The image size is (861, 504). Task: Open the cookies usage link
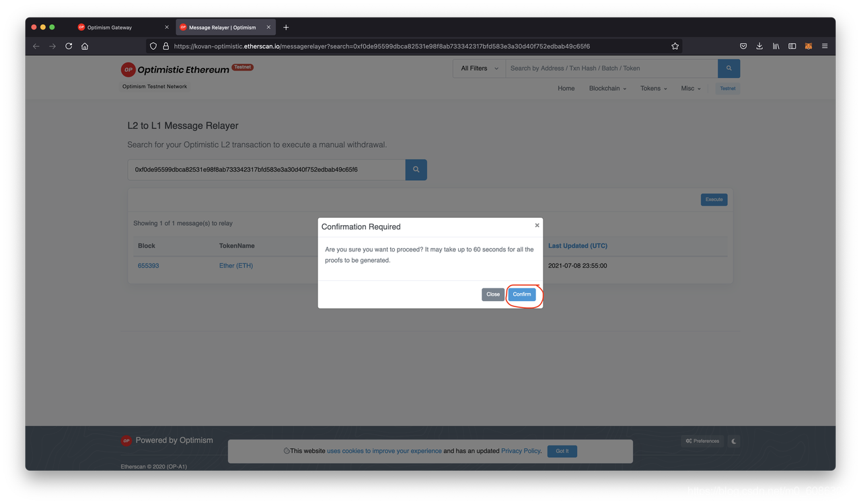click(x=384, y=451)
